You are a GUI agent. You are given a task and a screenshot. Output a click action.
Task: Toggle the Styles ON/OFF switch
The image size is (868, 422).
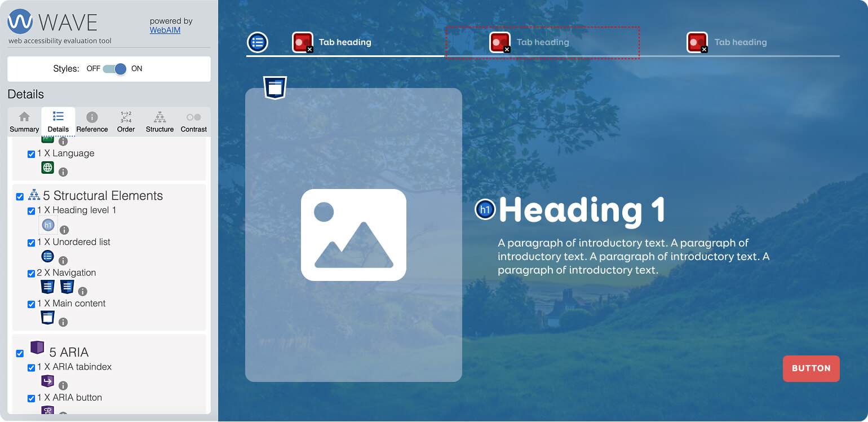[x=114, y=69]
